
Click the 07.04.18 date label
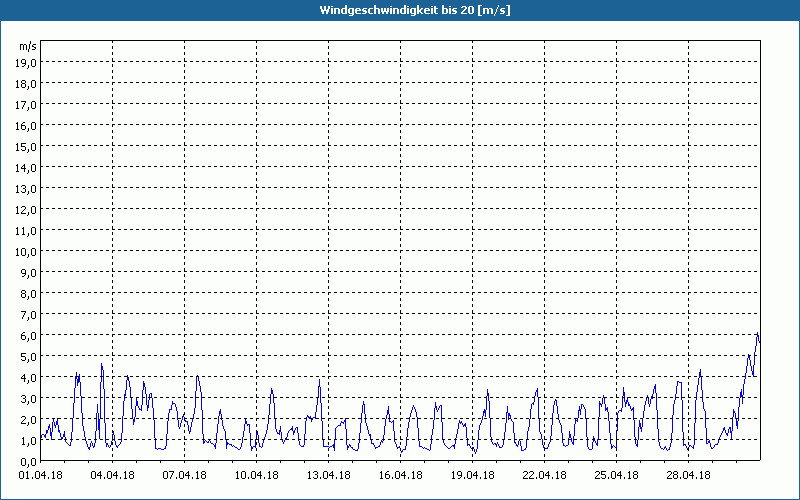pos(184,475)
